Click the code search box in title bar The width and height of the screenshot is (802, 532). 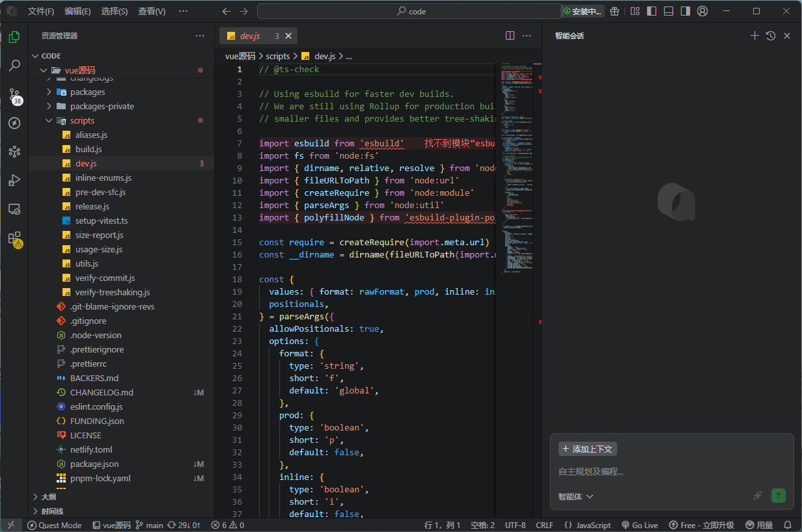409,11
